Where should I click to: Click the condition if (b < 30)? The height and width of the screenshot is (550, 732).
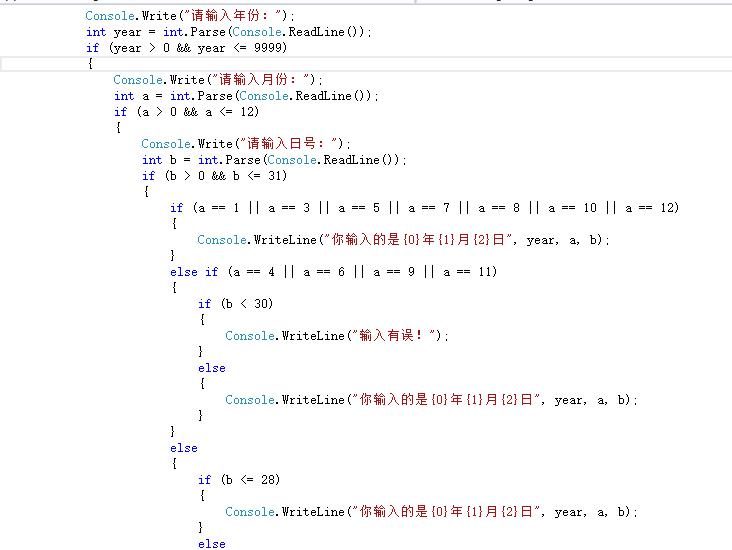235,304
